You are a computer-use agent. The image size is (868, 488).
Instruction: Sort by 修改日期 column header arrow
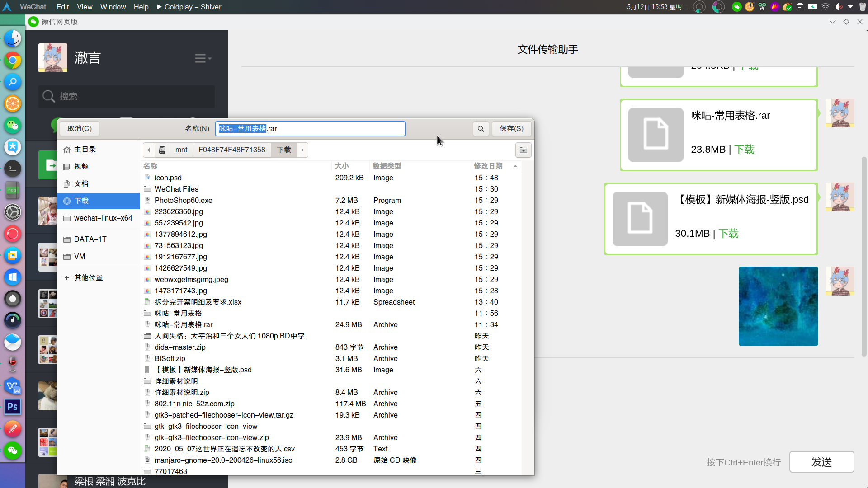(515, 166)
